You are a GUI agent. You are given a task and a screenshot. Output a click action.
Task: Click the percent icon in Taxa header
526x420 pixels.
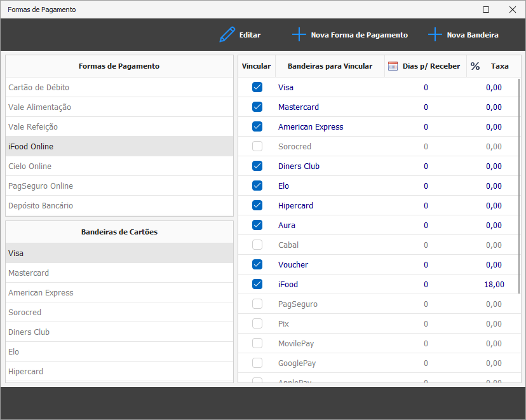(475, 66)
